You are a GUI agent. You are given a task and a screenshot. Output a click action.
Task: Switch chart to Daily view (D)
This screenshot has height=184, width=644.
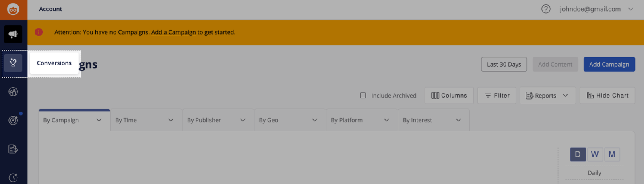pyautogui.click(x=578, y=154)
